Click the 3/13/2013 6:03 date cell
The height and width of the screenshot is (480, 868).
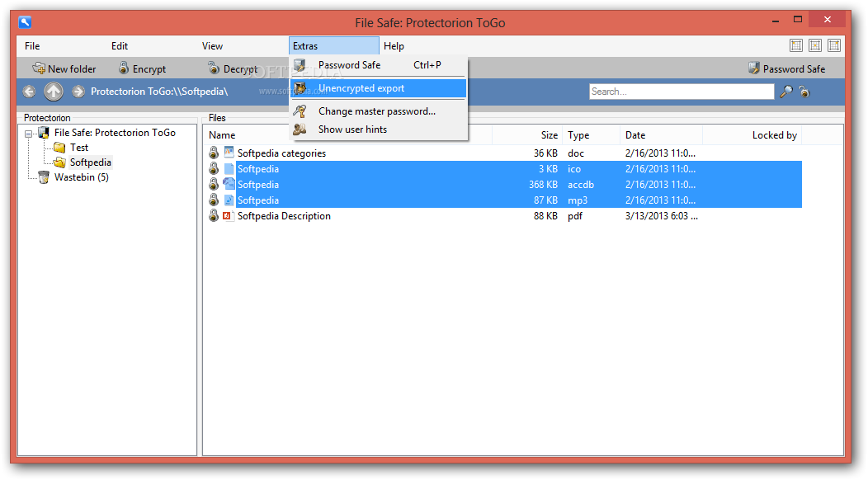(x=662, y=216)
